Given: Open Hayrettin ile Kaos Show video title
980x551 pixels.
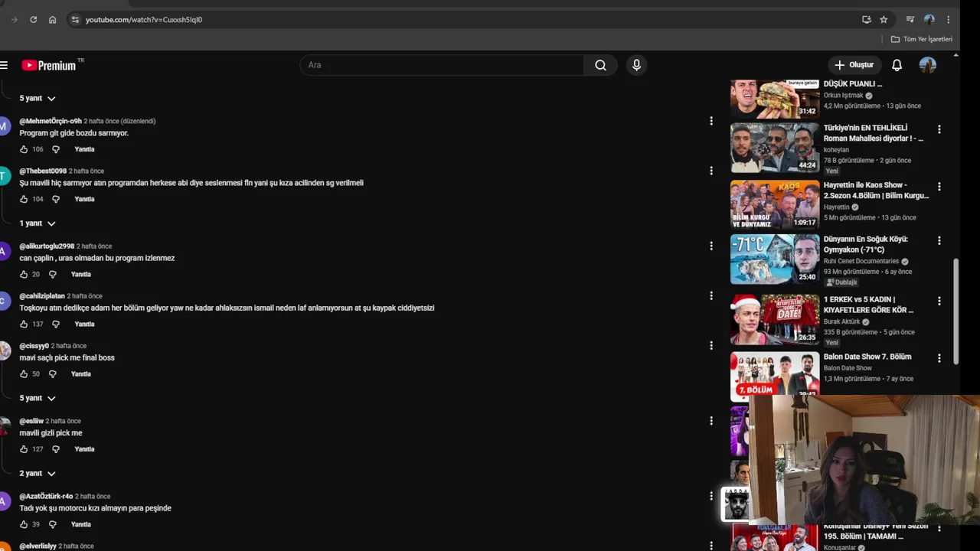Looking at the screenshot, I should coord(876,190).
